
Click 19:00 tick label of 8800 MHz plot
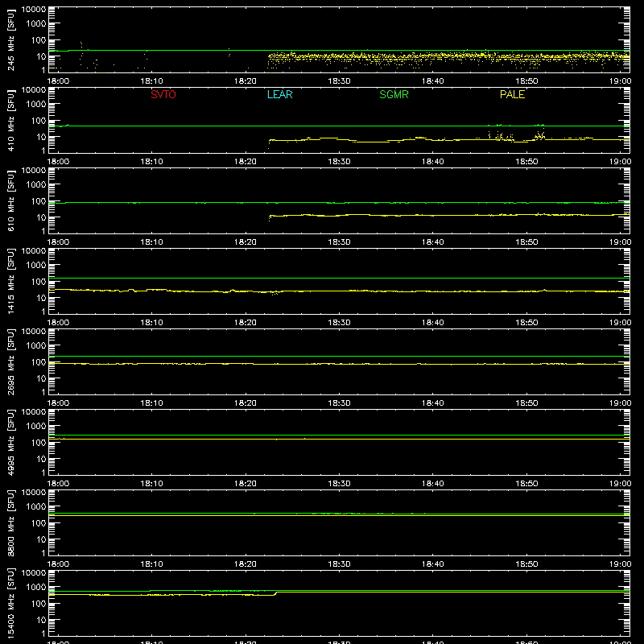click(620, 564)
